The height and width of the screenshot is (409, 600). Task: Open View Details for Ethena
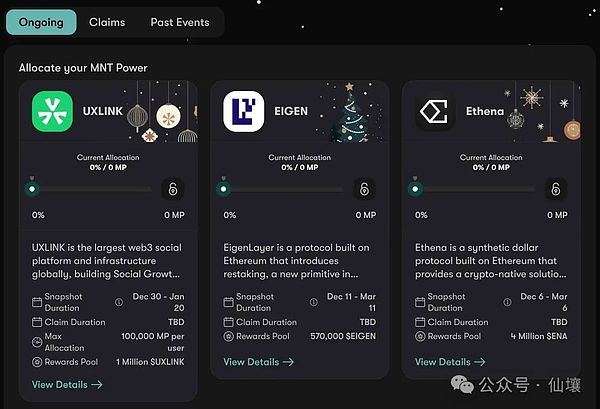click(449, 362)
